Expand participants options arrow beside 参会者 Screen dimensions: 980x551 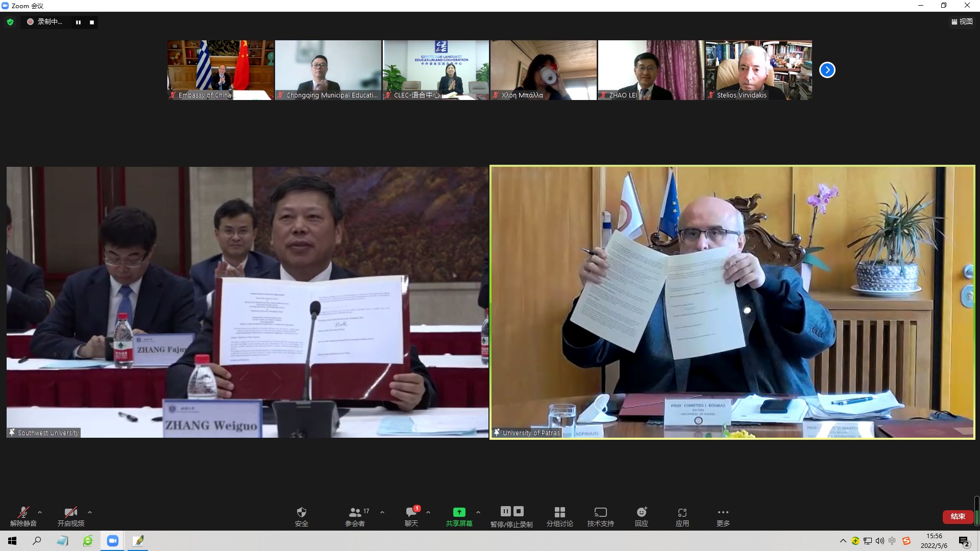[x=382, y=512]
